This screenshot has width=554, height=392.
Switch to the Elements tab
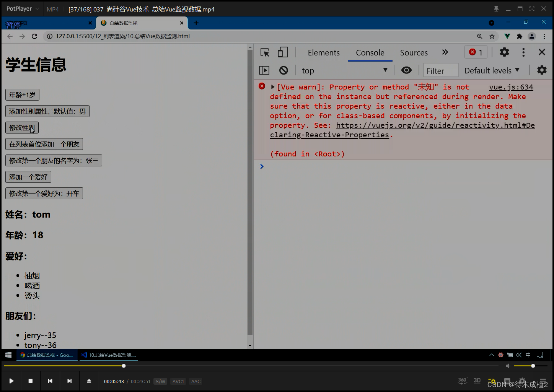pyautogui.click(x=324, y=53)
